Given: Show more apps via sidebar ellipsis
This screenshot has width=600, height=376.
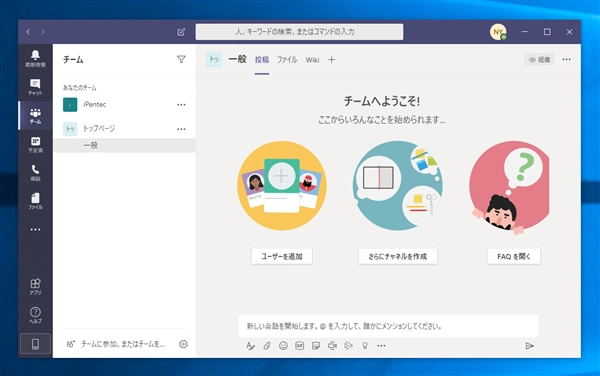Looking at the screenshot, I should click(35, 230).
